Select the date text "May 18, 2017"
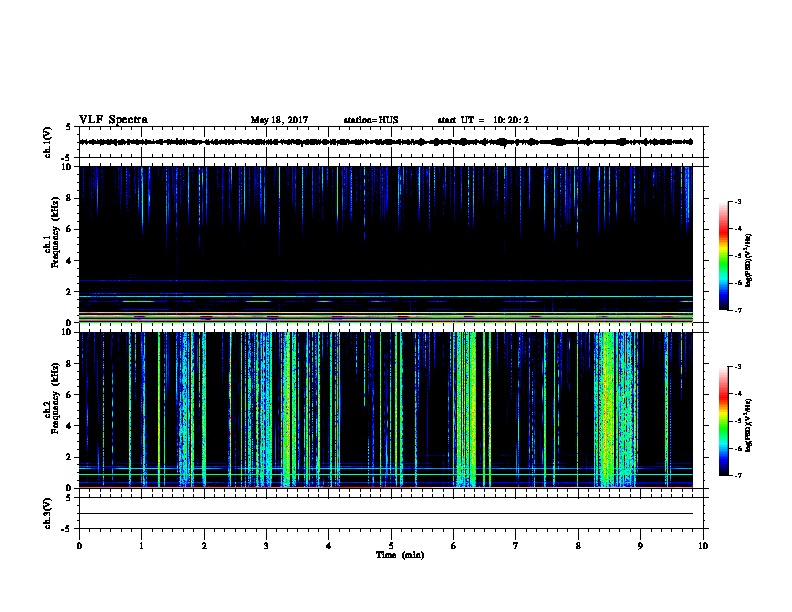 pyautogui.click(x=279, y=120)
